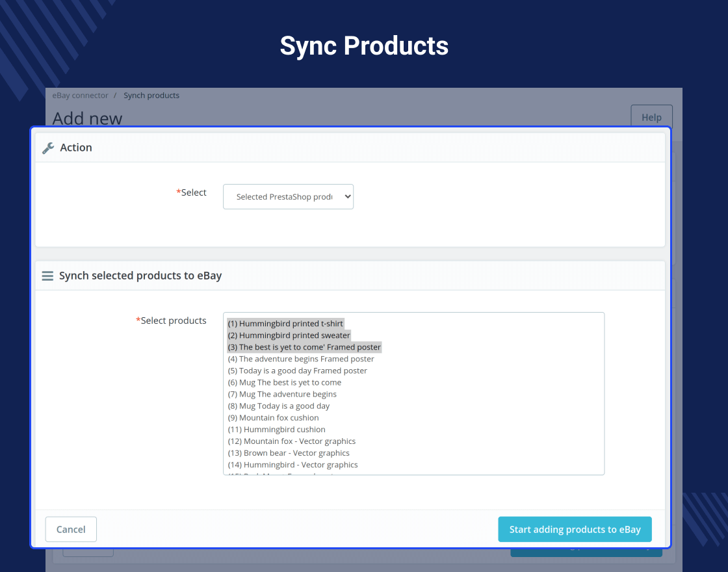Select (6) Mug The best is yet to come

pos(285,383)
